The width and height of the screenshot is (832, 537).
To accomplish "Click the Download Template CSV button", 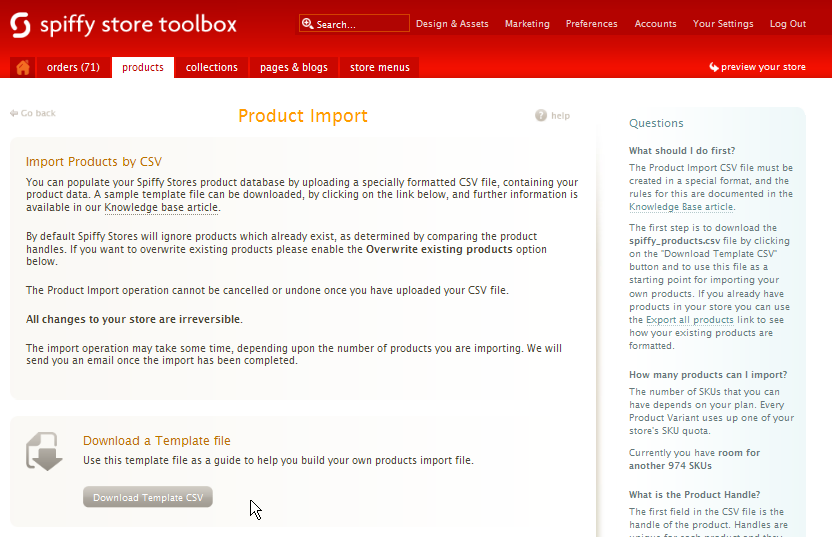I will tap(148, 497).
